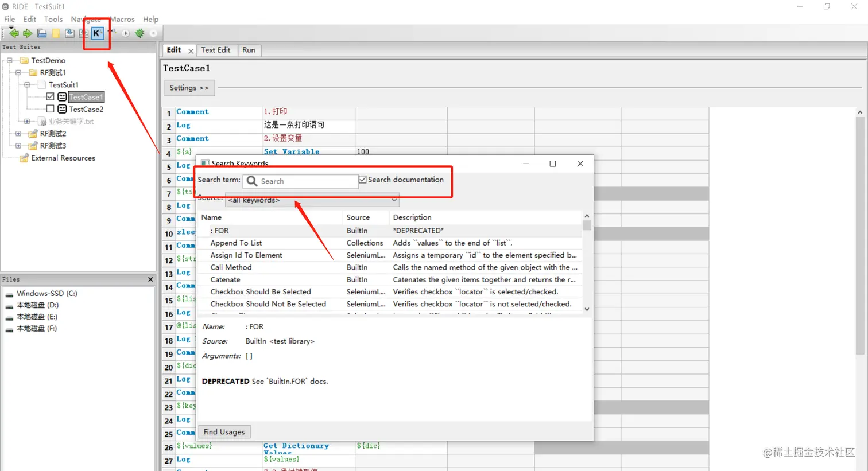Image resolution: width=868 pixels, height=471 pixels.
Task: Open the Edit menu
Action: point(30,19)
